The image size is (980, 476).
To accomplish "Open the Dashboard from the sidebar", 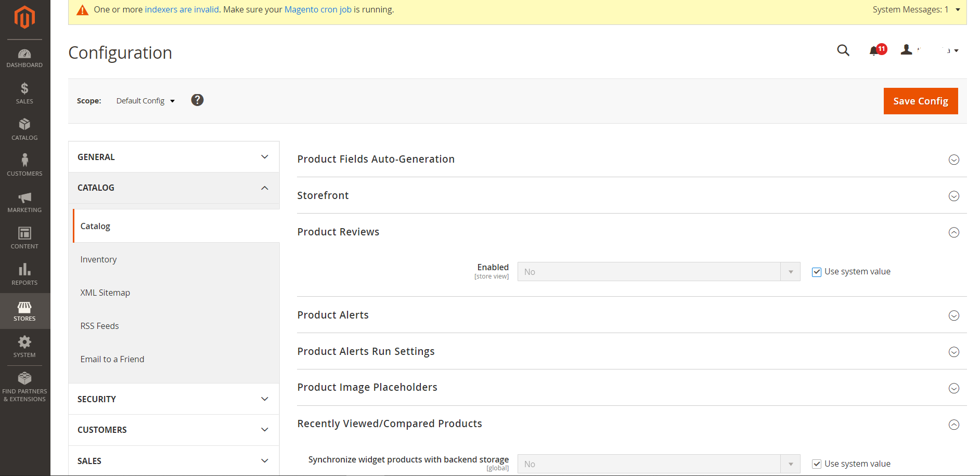I will [x=24, y=57].
